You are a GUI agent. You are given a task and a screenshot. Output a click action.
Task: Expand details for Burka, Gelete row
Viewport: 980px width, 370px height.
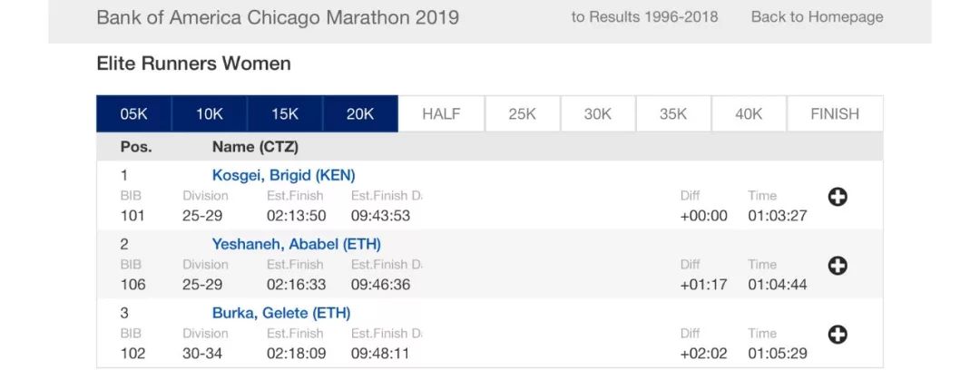pyautogui.click(x=838, y=335)
